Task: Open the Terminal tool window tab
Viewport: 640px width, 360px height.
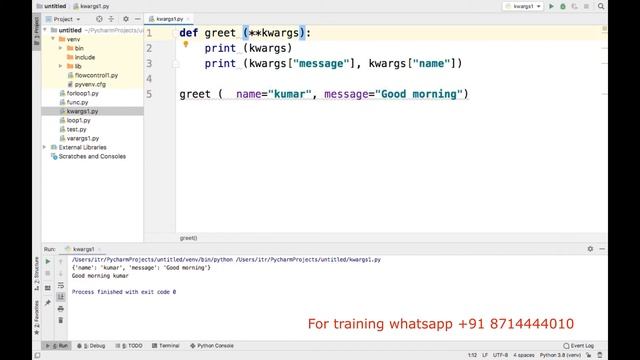Action: 166,346
